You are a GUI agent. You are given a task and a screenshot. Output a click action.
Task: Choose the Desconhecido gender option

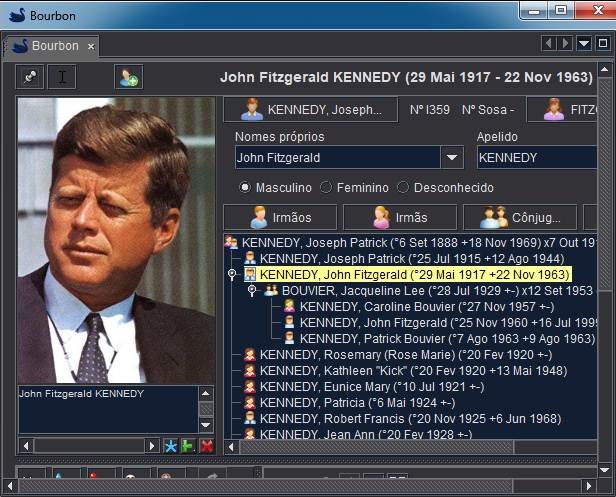point(404,187)
